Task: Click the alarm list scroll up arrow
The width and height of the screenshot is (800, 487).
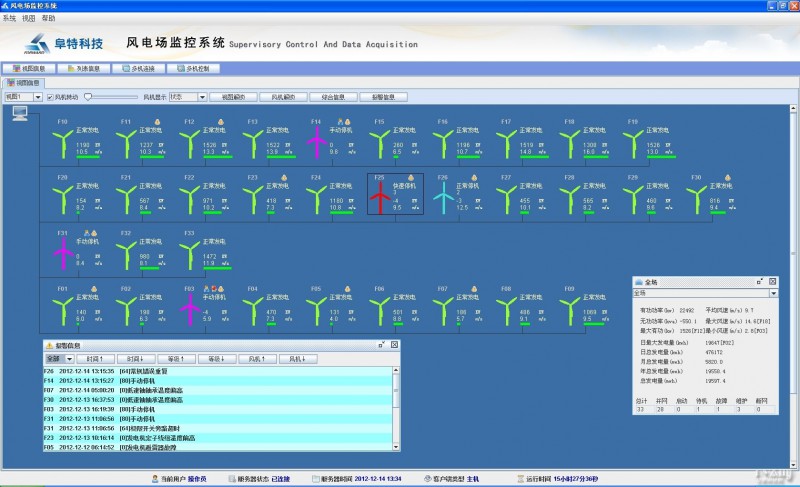Action: [x=396, y=370]
